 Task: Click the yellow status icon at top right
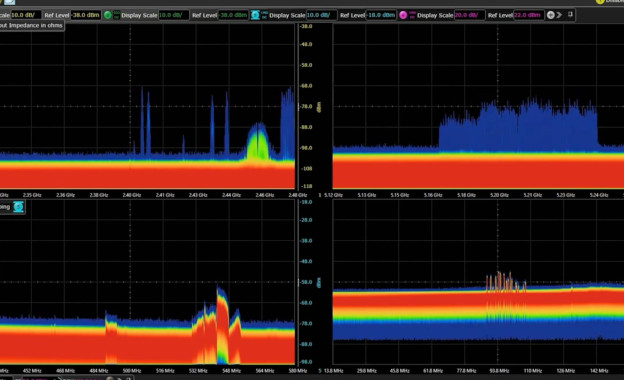tap(600, 2)
